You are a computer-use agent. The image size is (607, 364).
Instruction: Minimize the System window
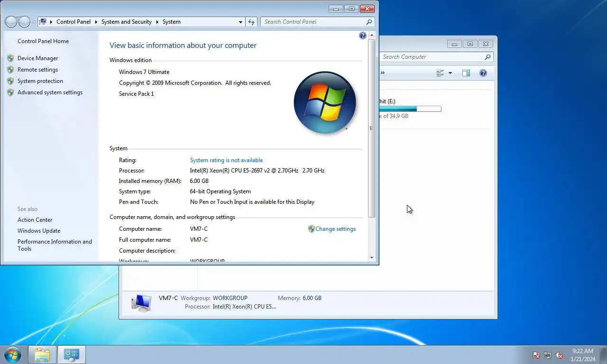click(336, 9)
